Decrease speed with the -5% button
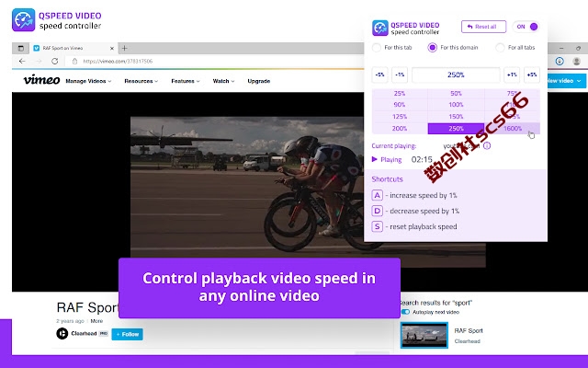Viewport: 588px width, 368px height. coord(379,75)
